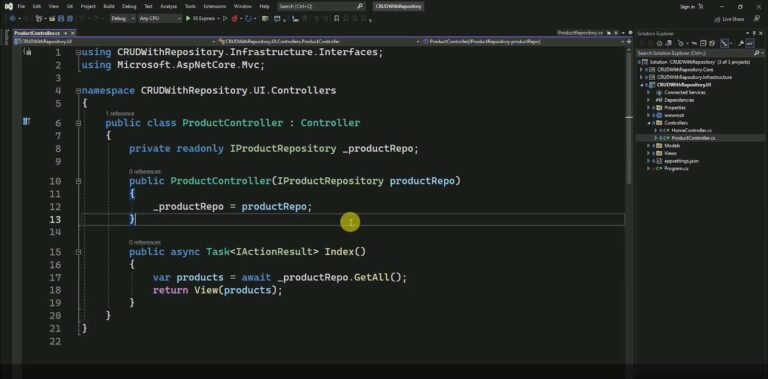Collapse Index method at line 15
This screenshot has width=768, height=379.
coord(78,252)
